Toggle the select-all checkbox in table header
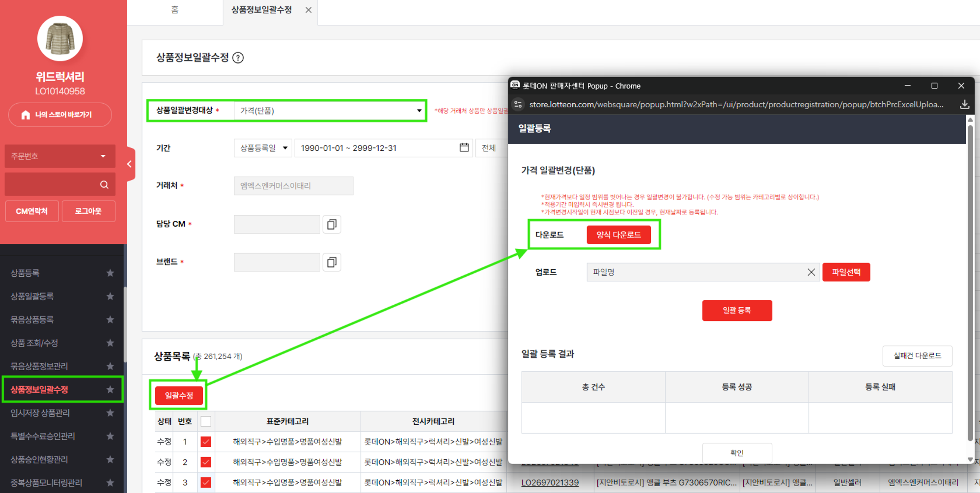Image resolution: width=980 pixels, height=493 pixels. coord(206,421)
